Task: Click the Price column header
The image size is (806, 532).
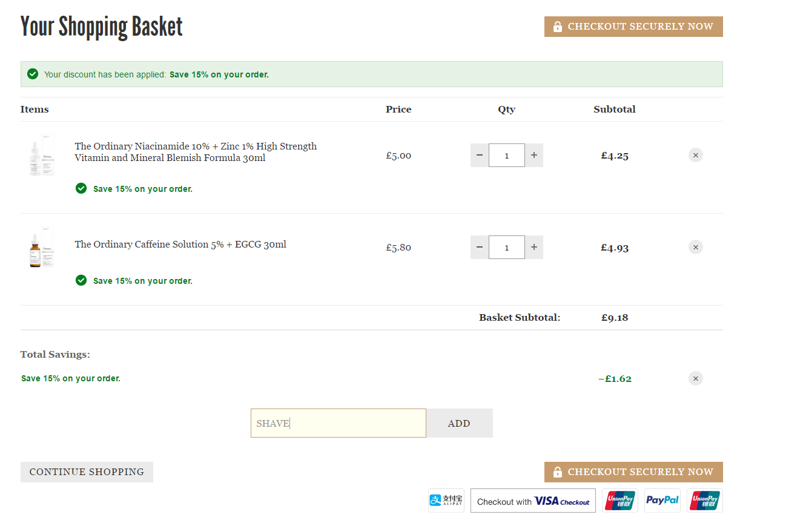Action: 398,110
